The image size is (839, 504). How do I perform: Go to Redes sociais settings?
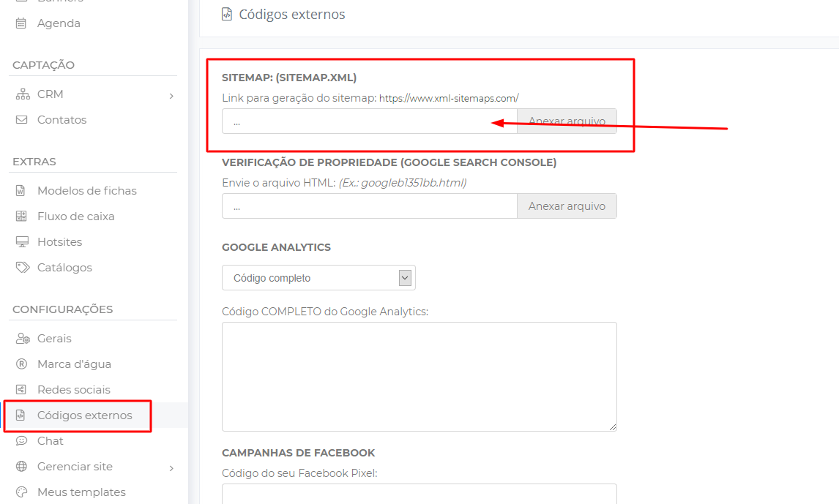[x=73, y=390]
